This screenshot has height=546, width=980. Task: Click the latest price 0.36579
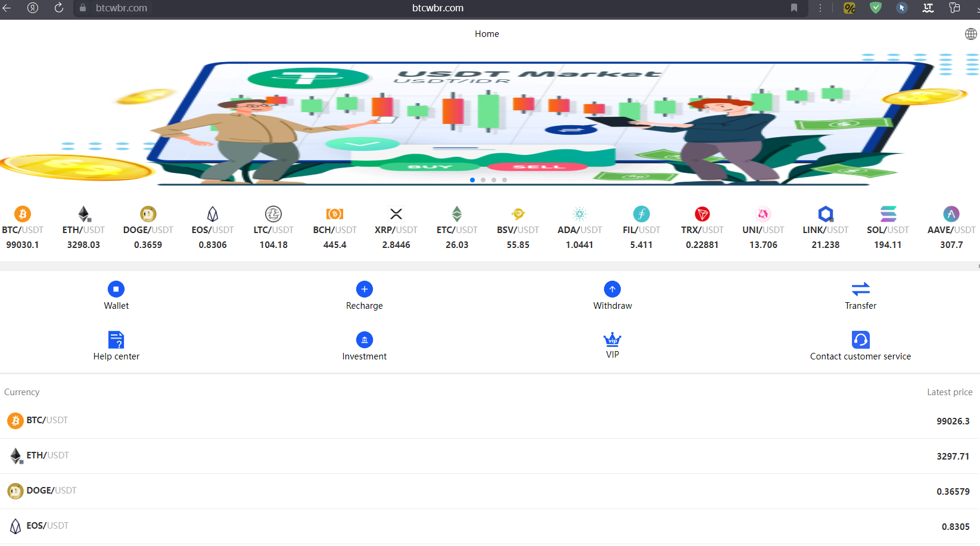point(953,492)
